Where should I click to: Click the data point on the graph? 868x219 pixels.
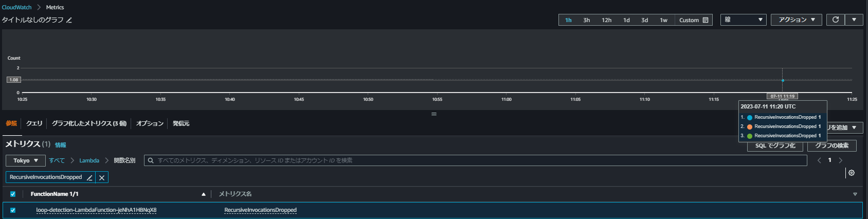coord(783,80)
